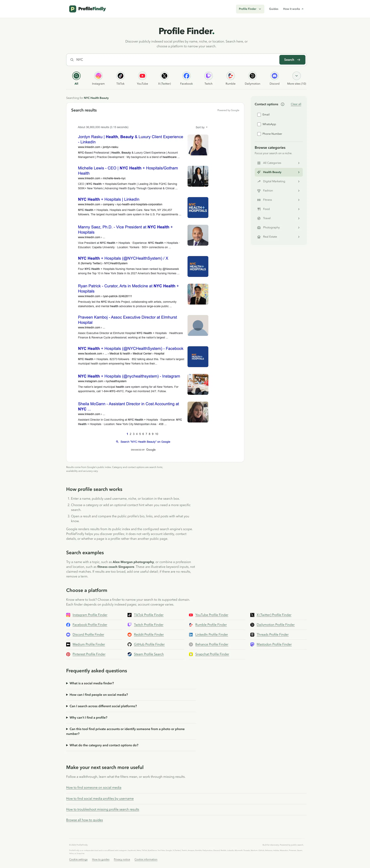Pick the TikTok platform icon
Image resolution: width=370 pixels, height=868 pixels.
pyautogui.click(x=120, y=76)
